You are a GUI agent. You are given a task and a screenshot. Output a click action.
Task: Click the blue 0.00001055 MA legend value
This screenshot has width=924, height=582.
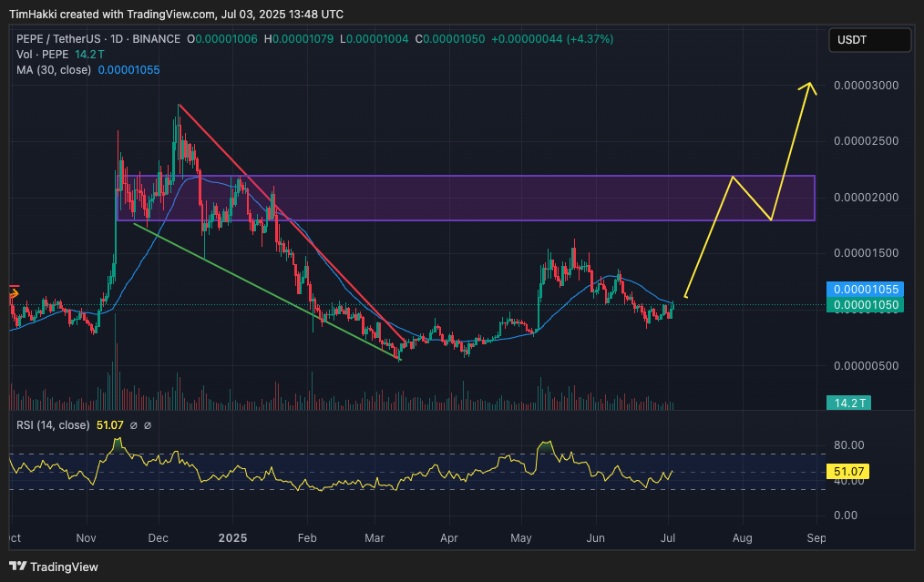click(128, 69)
